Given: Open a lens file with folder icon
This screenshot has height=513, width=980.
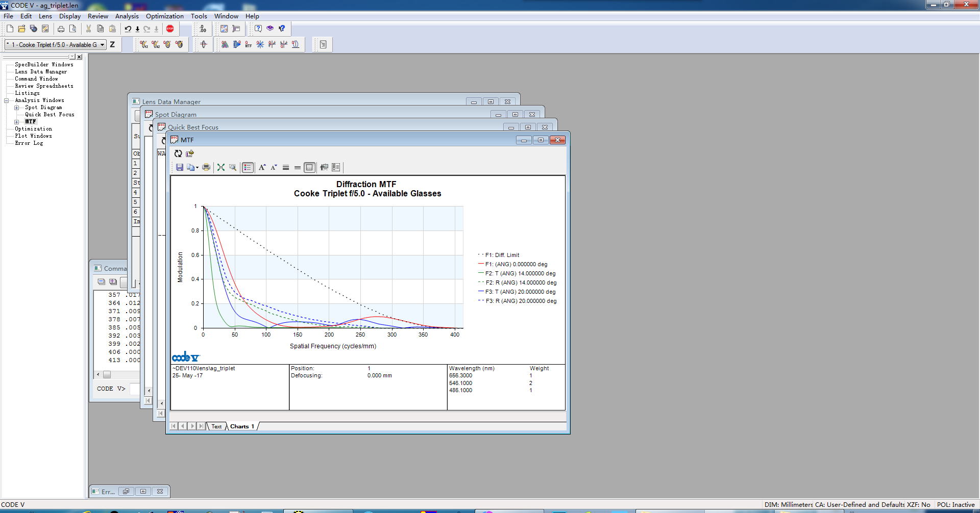Looking at the screenshot, I should 21,29.
